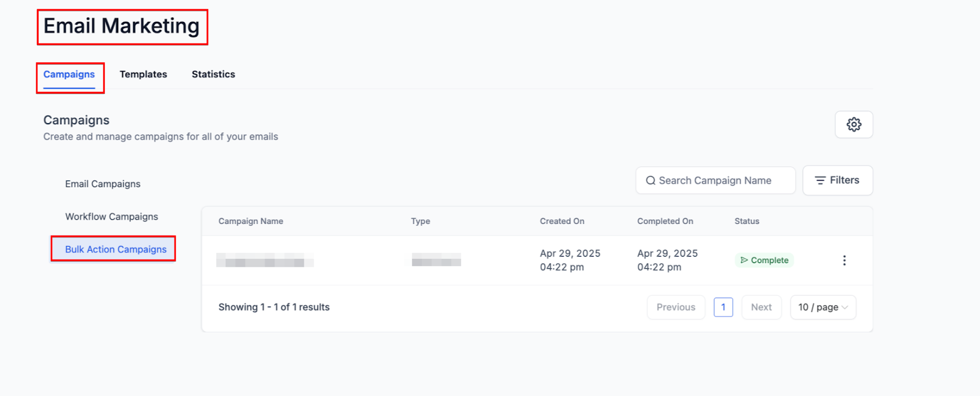Click the Filters button

pyautogui.click(x=837, y=181)
